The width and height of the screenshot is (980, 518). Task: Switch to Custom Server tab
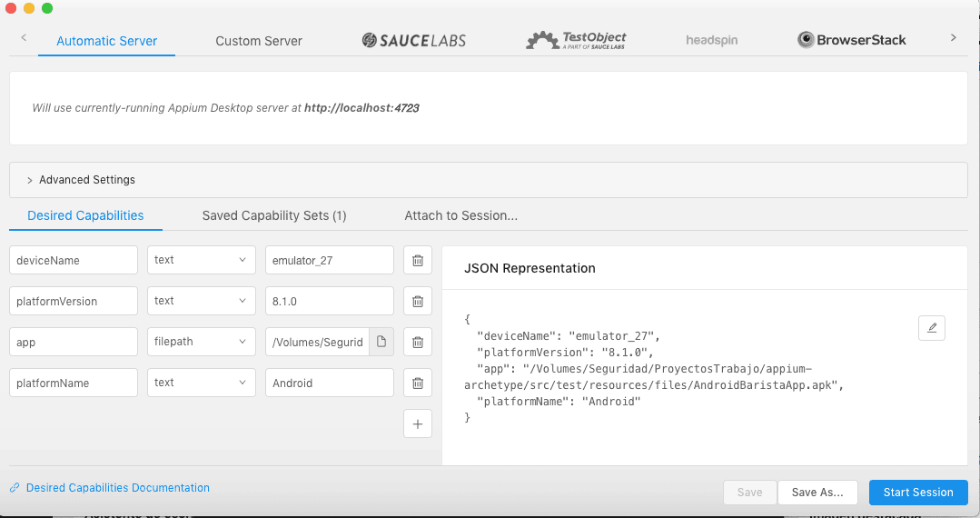tap(259, 41)
